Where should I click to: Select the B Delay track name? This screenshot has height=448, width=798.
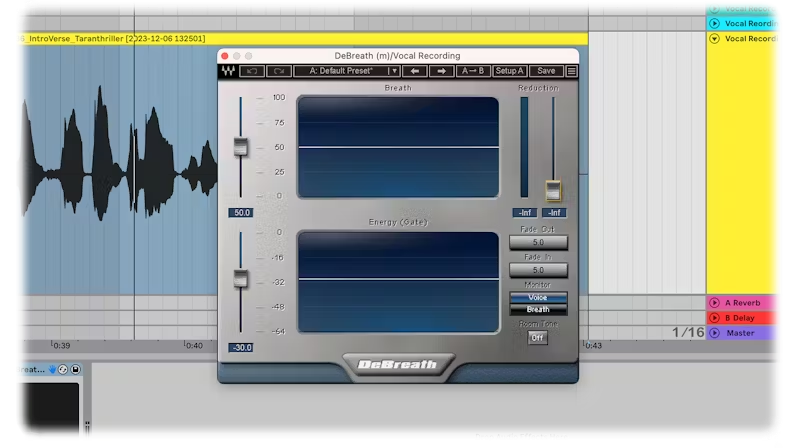[739, 318]
